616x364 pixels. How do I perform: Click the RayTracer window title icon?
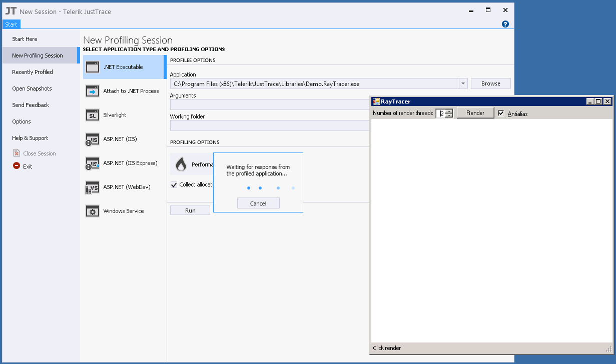(376, 101)
